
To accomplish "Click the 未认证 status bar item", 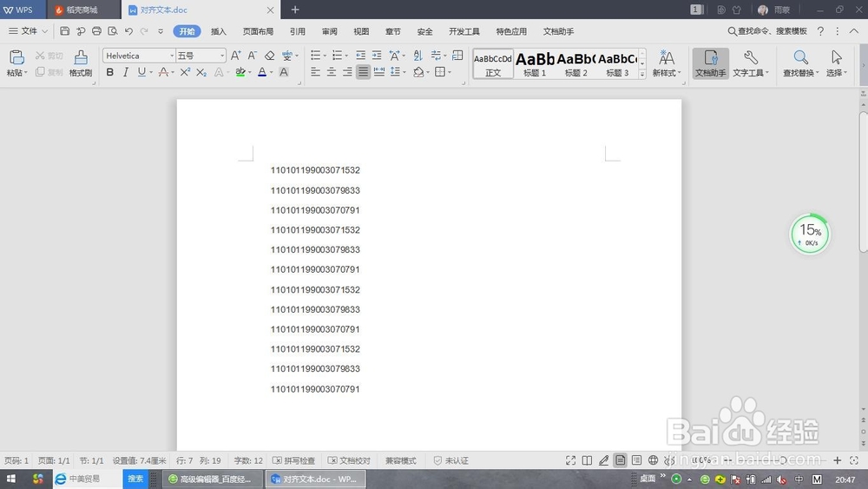I will 450,460.
